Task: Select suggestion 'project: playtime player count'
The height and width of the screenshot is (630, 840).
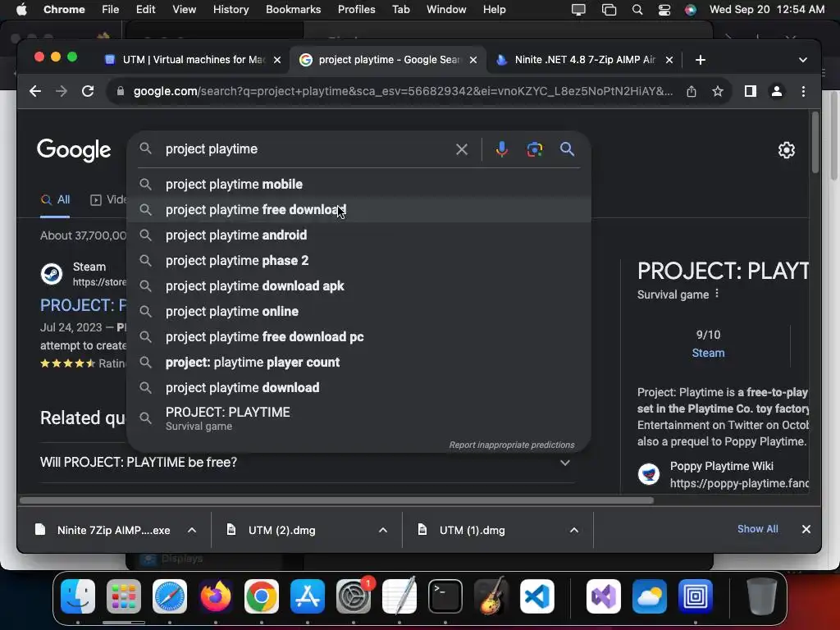Action: [x=359, y=362]
